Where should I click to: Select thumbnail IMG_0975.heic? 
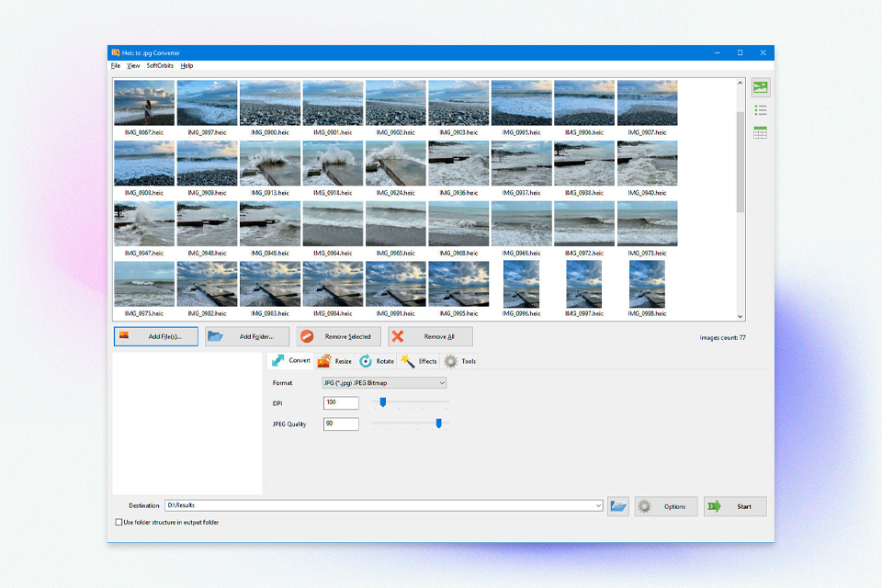(x=144, y=284)
